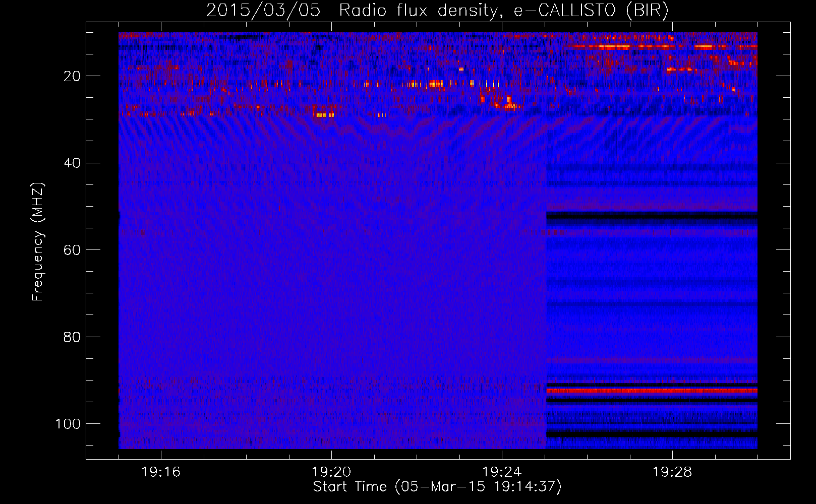Image resolution: width=816 pixels, height=504 pixels.
Task: Click the thick black band near 53 MHz
Action: (652, 218)
